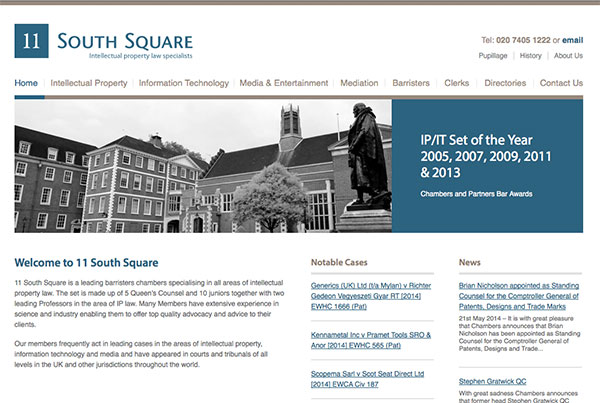Image resolution: width=600 pixels, height=403 pixels.
Task: Open the Directories page
Action: click(505, 83)
